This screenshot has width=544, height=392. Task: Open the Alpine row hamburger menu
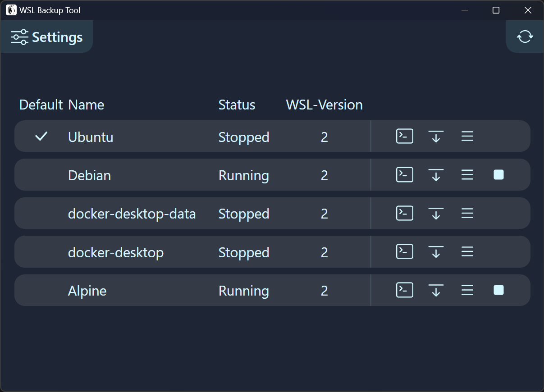467,290
